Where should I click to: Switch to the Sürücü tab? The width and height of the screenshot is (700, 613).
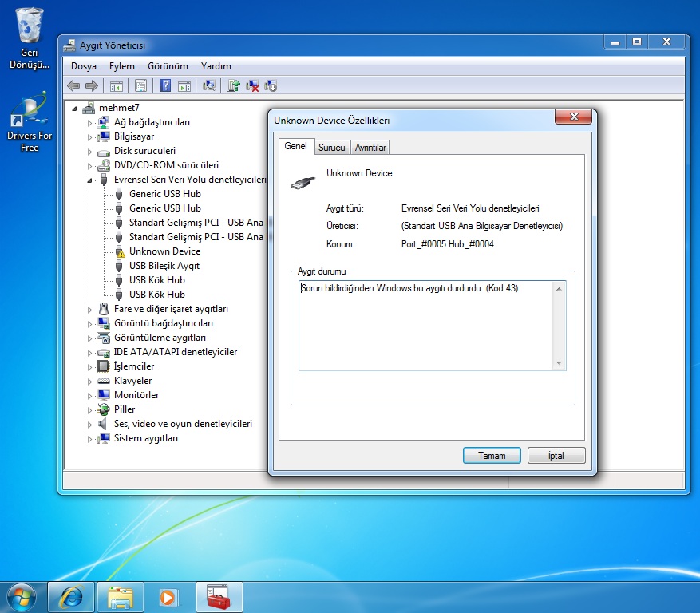[332, 148]
